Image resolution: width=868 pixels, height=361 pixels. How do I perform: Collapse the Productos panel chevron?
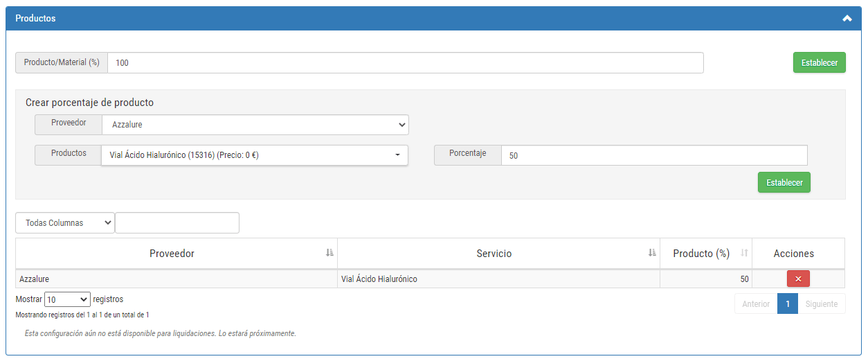click(847, 19)
